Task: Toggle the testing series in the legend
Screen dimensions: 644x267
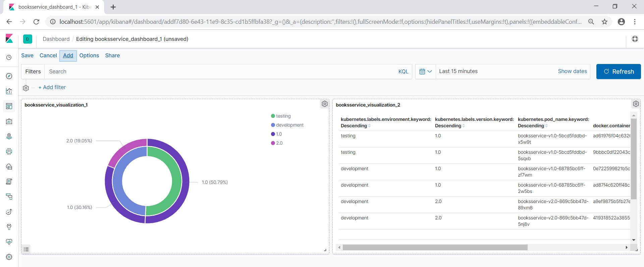Action: (283, 116)
